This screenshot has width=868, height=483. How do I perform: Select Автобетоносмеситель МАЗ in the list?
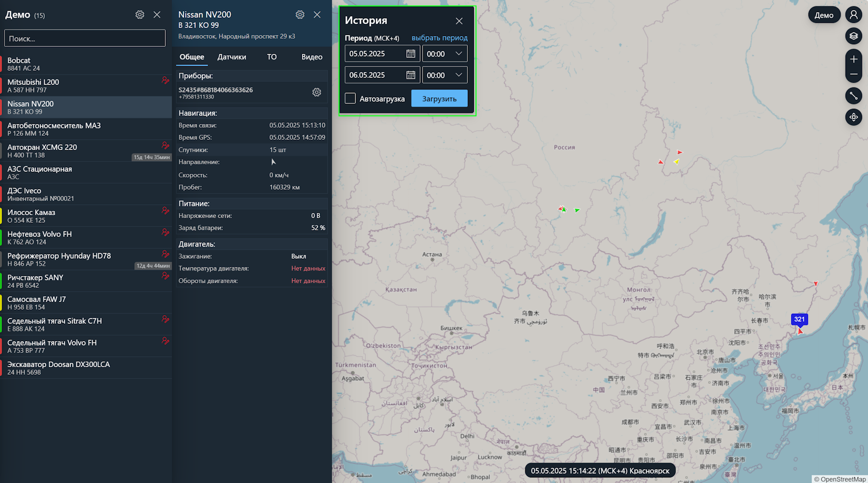click(x=86, y=129)
